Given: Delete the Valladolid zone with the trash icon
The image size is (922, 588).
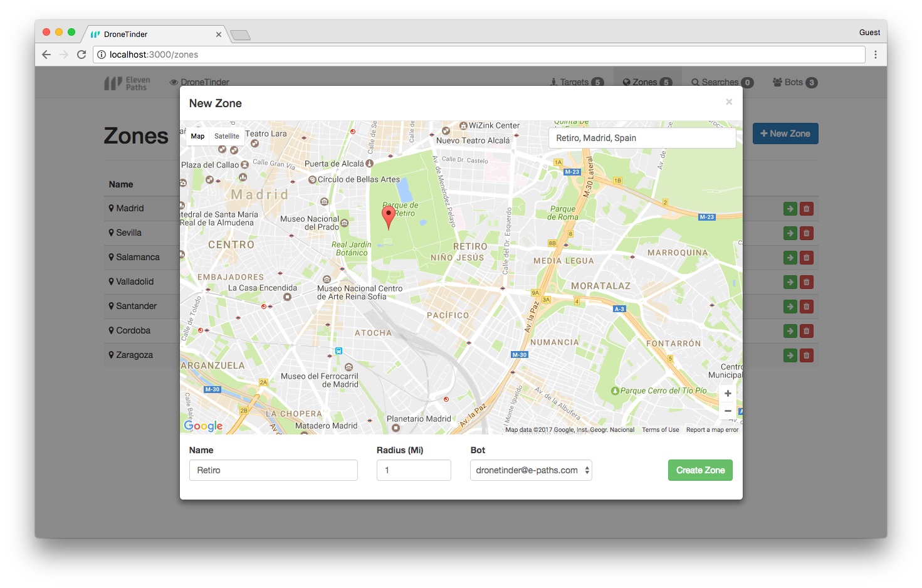Looking at the screenshot, I should [807, 282].
